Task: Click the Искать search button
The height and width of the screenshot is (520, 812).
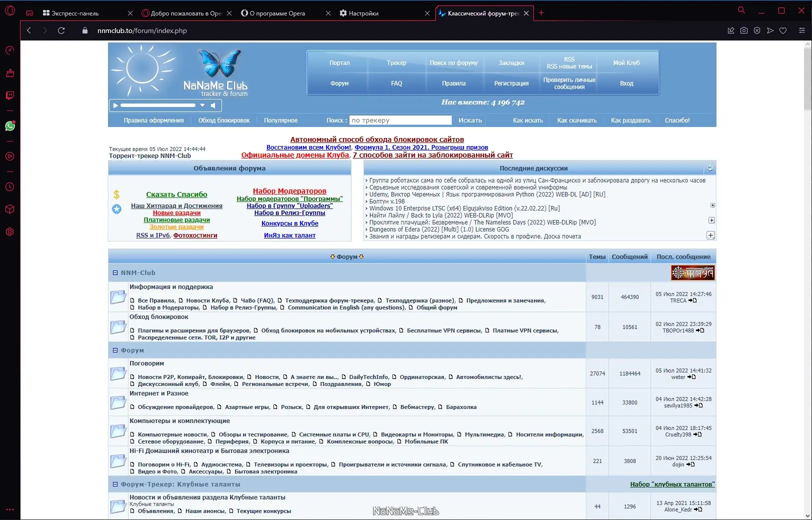Action: [470, 120]
